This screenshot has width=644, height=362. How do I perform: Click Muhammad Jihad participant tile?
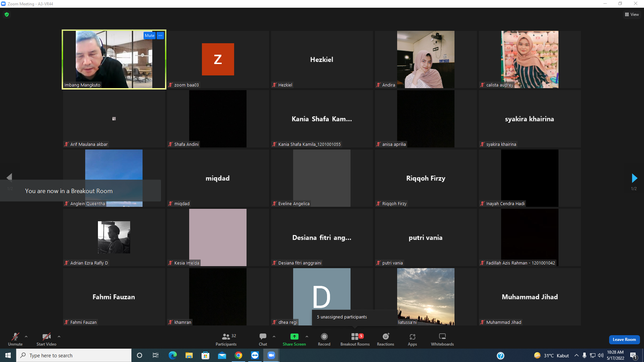(x=530, y=297)
